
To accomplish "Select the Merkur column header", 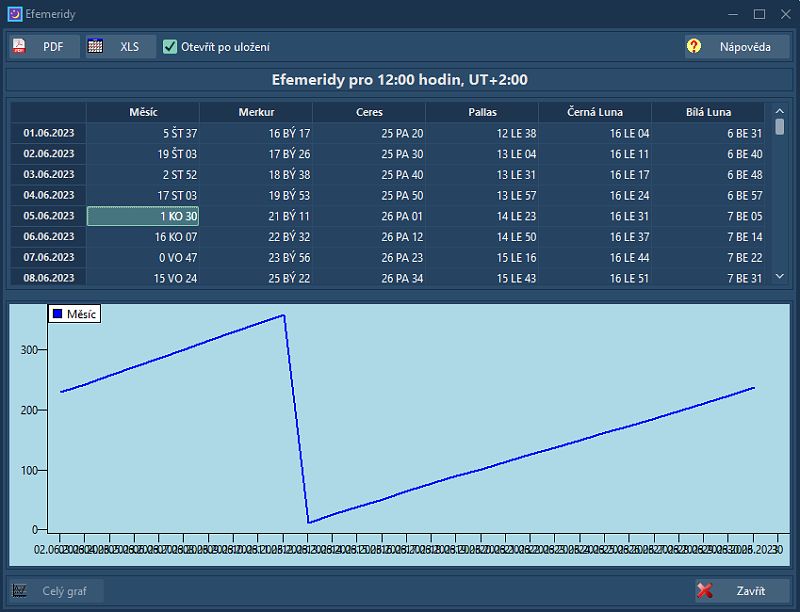I will pos(256,112).
